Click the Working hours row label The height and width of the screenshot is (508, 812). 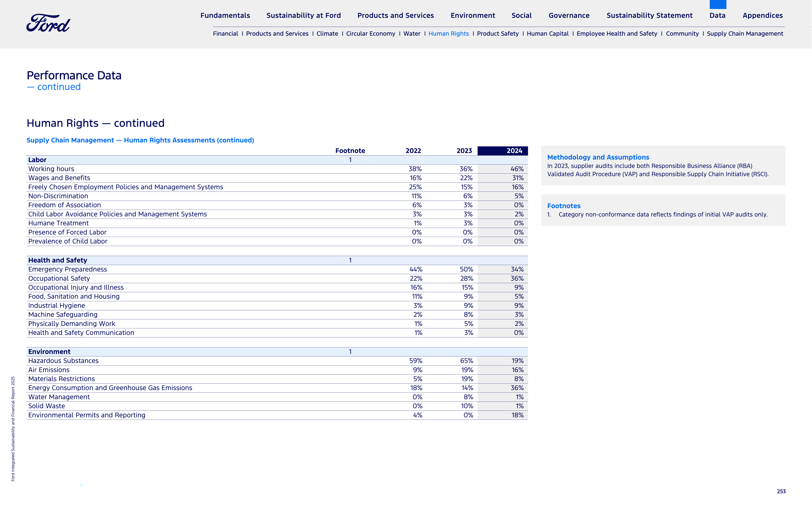[51, 169]
